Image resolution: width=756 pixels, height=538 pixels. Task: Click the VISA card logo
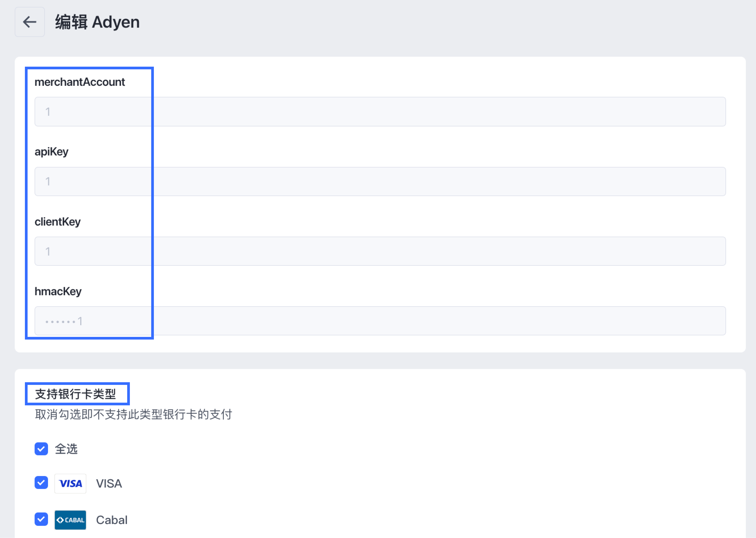(x=70, y=483)
